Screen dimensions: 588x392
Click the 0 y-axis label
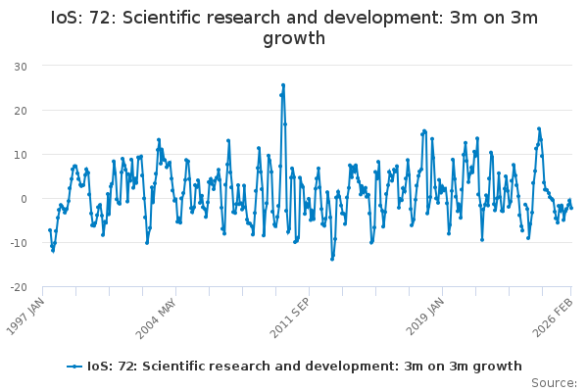[23, 199]
